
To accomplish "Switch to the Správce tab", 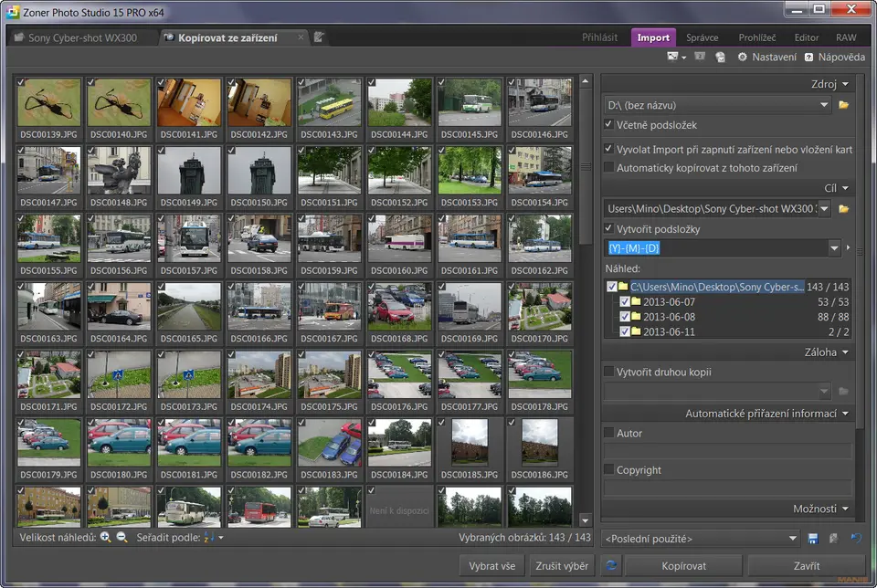I will [x=703, y=37].
